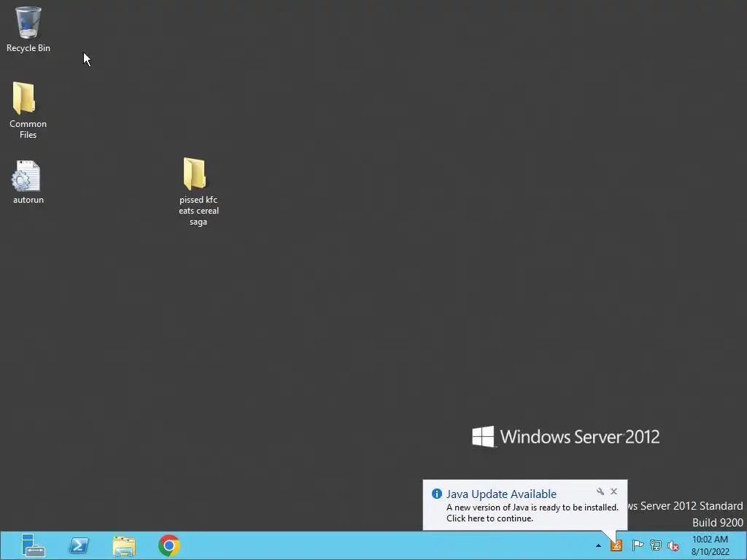
Task: Open the Action Center flag icon
Action: tap(638, 545)
